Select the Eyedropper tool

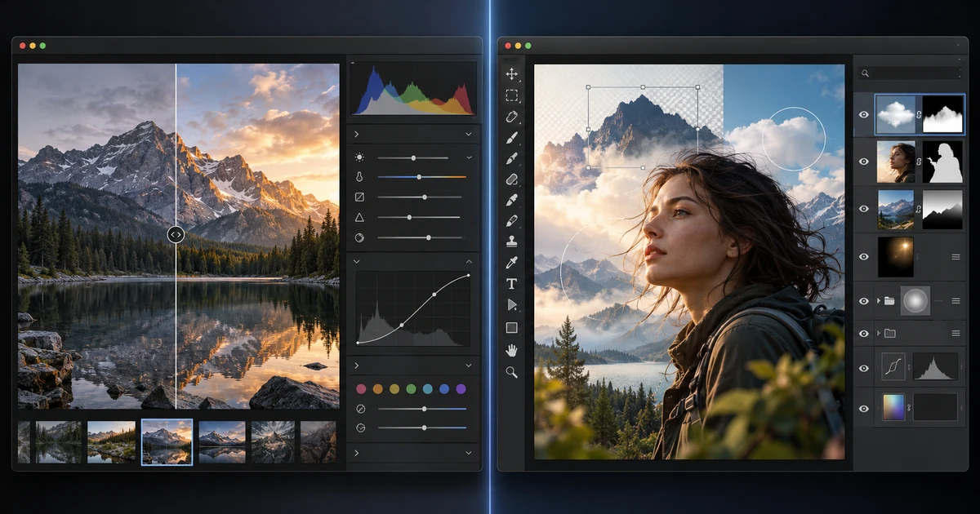pos(512,263)
